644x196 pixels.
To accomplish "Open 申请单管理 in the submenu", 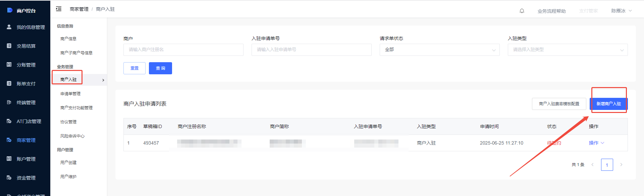I will (70, 94).
